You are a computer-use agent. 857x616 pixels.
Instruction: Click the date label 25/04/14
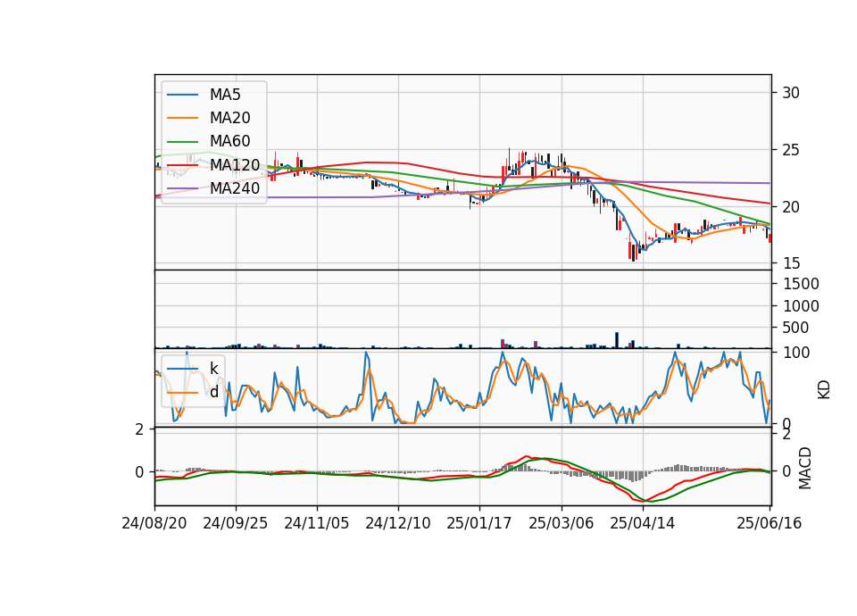pos(642,523)
